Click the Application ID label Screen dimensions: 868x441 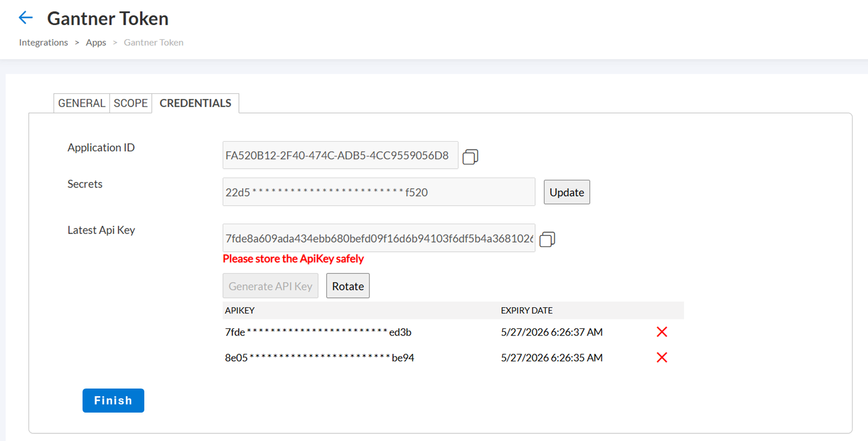coord(101,148)
